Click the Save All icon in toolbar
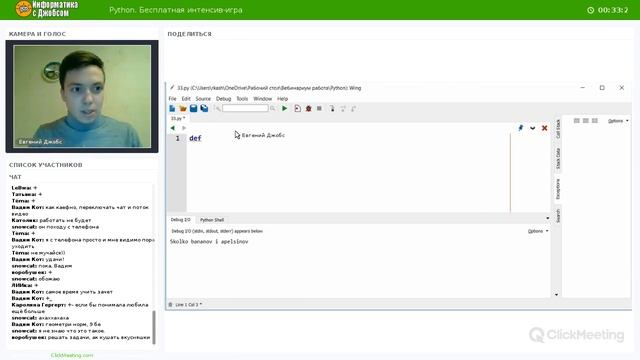This screenshot has height=360, width=640. click(x=204, y=108)
